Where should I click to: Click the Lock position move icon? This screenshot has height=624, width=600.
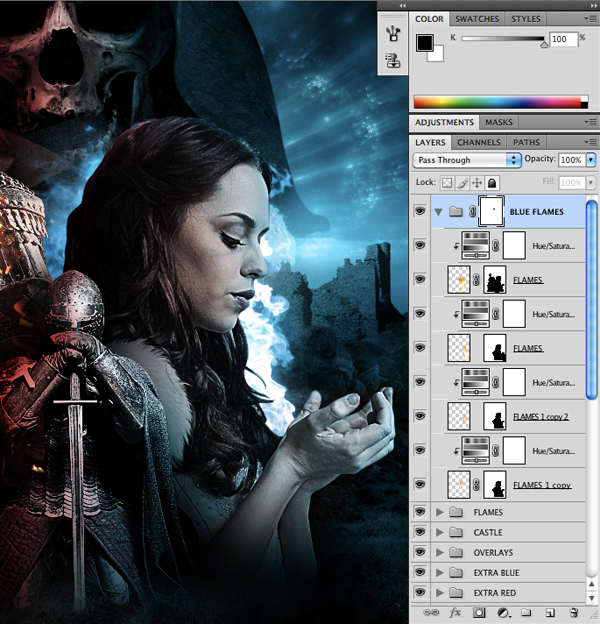477,183
